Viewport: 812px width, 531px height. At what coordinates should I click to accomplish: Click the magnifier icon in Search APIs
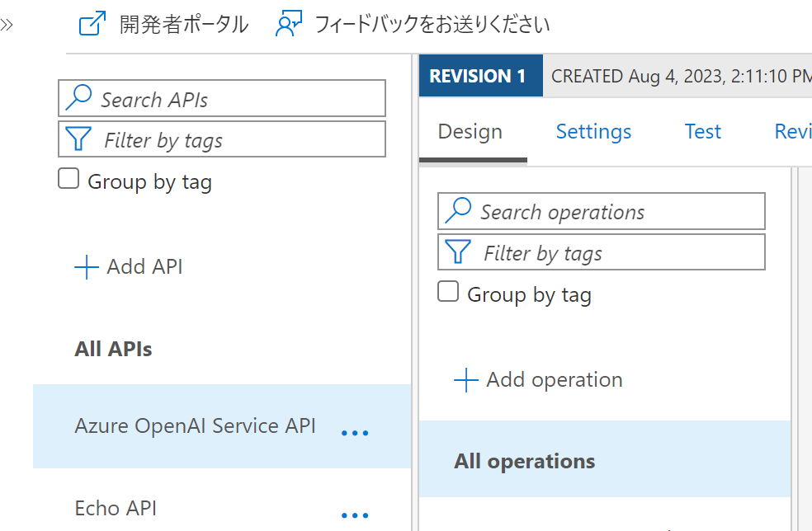click(x=78, y=99)
